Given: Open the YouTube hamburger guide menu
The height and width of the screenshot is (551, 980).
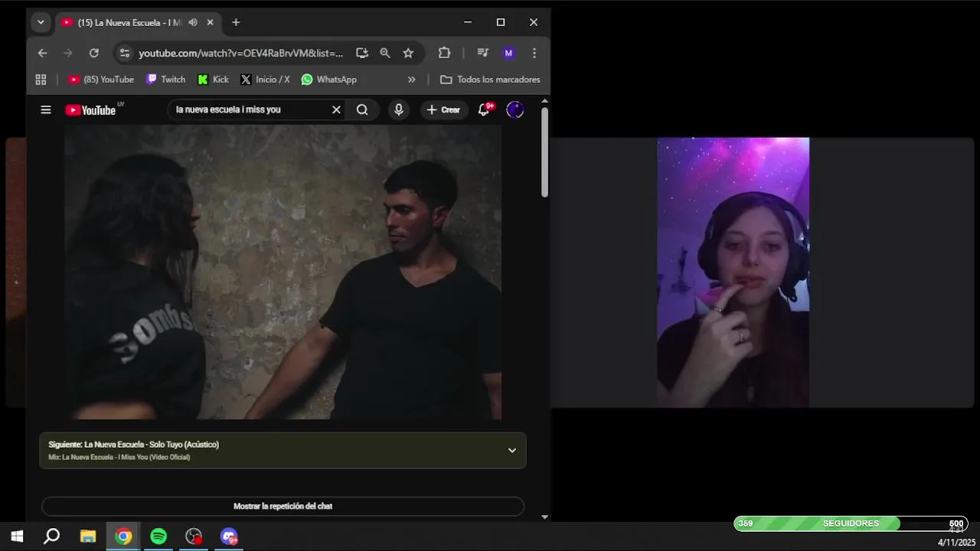Looking at the screenshot, I should pyautogui.click(x=46, y=109).
